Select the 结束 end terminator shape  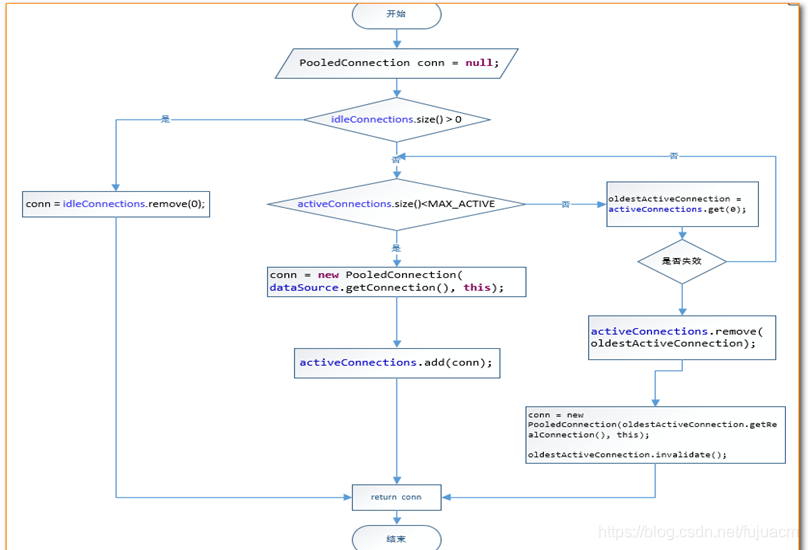point(396,538)
